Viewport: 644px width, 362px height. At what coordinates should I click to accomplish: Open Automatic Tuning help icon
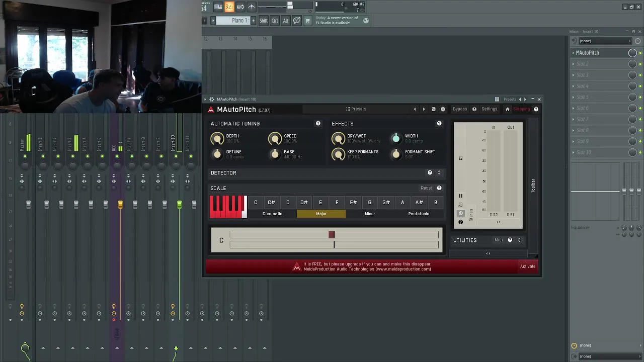click(318, 123)
